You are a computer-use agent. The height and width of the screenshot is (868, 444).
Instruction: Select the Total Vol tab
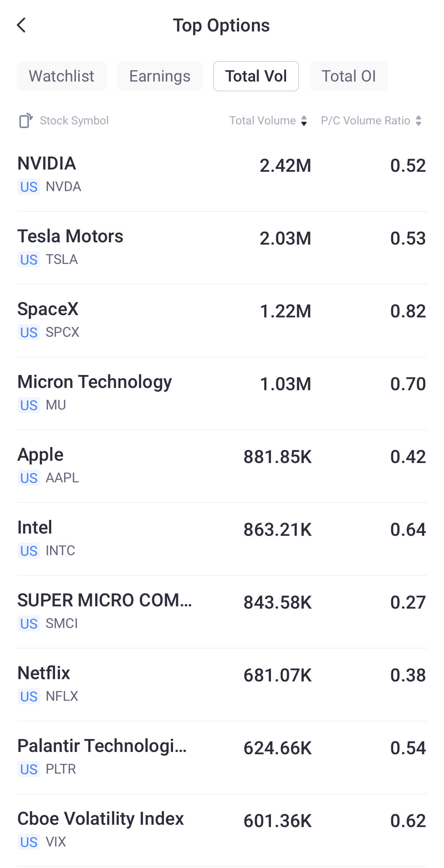256,76
